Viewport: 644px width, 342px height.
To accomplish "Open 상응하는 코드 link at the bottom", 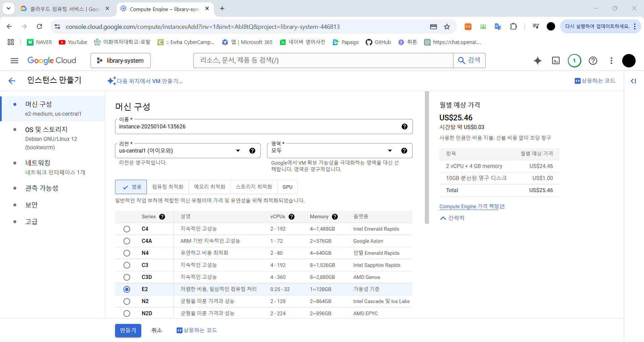I will tap(197, 331).
